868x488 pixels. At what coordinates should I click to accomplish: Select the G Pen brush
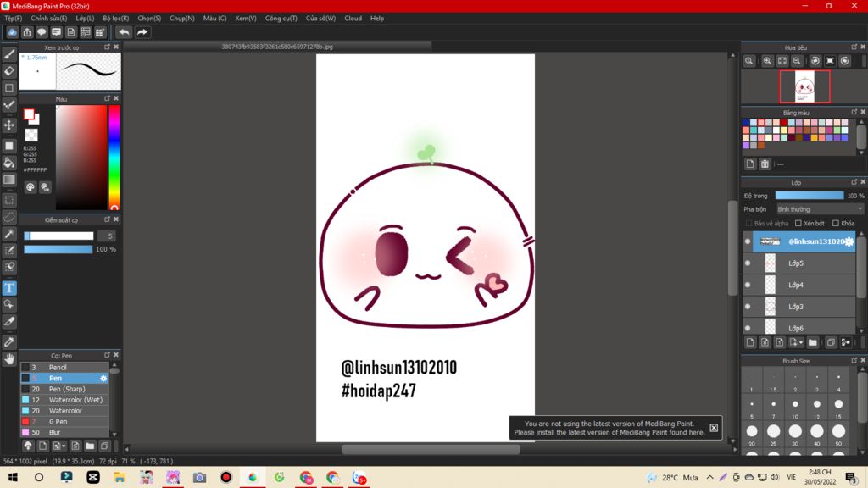click(64, 422)
